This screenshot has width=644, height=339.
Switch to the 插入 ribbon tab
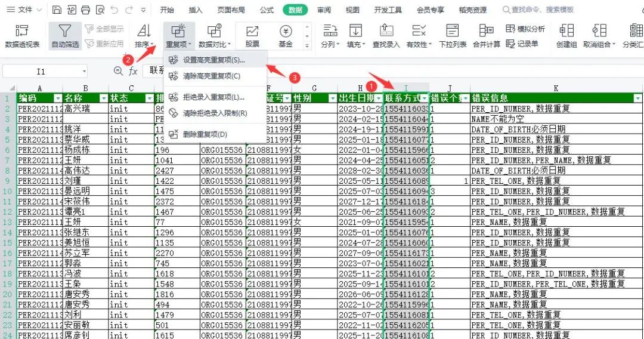196,10
